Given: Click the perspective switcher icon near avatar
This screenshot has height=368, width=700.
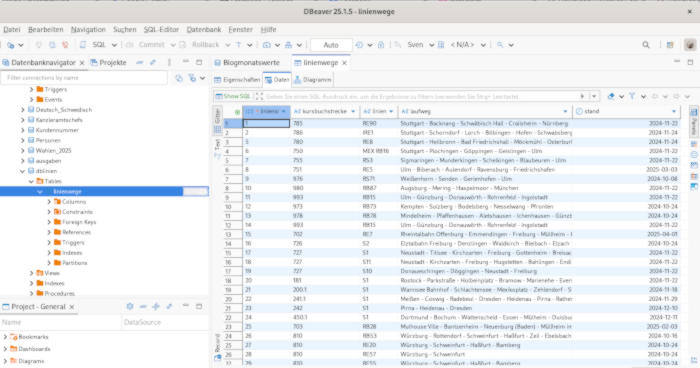Looking at the screenshot, I should [670, 45].
